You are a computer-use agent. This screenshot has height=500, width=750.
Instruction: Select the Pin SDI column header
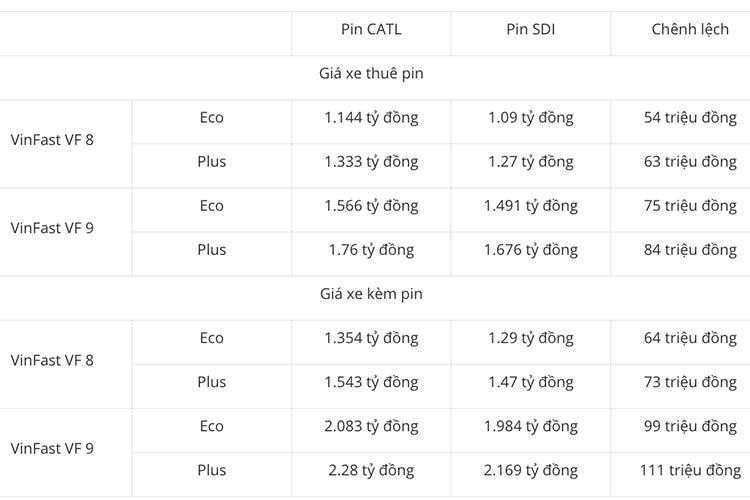(x=531, y=30)
